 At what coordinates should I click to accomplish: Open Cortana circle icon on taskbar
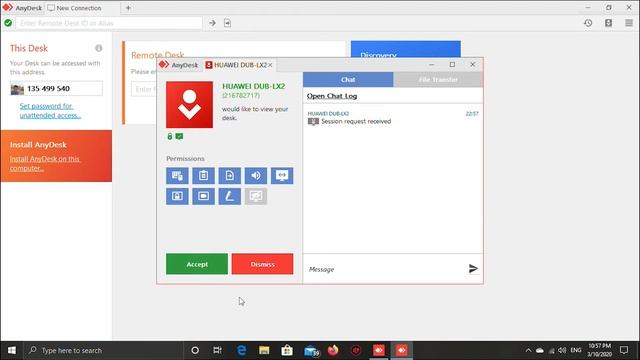pyautogui.click(x=195, y=350)
